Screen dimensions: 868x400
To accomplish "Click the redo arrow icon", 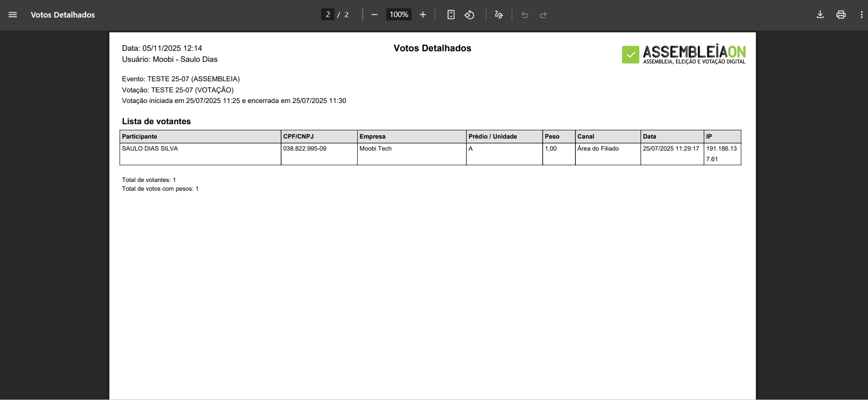I will (543, 15).
